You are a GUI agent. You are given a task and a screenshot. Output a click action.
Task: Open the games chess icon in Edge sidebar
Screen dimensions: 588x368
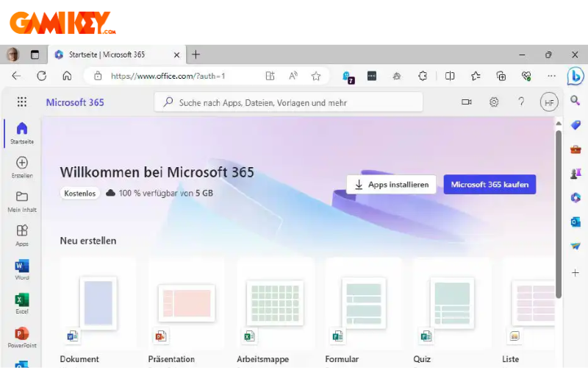click(x=576, y=174)
